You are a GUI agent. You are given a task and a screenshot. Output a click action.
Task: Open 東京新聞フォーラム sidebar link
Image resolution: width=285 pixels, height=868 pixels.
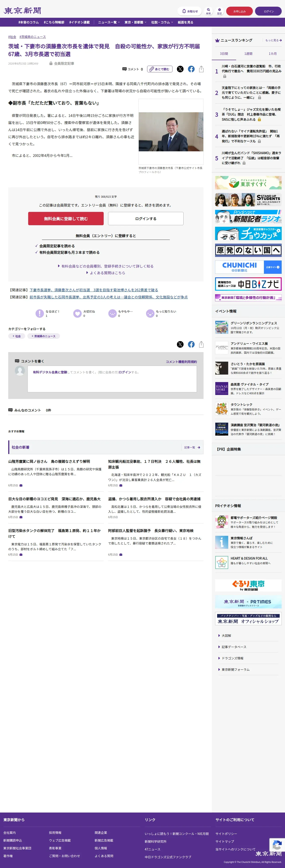[x=236, y=670]
